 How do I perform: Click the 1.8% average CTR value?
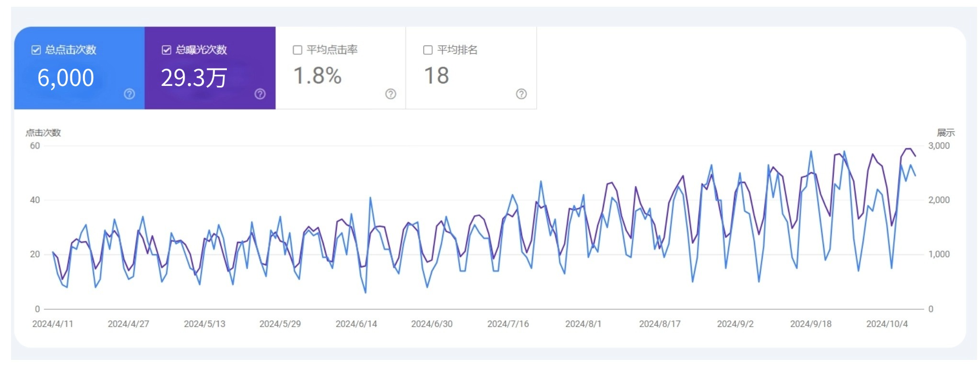(x=318, y=76)
